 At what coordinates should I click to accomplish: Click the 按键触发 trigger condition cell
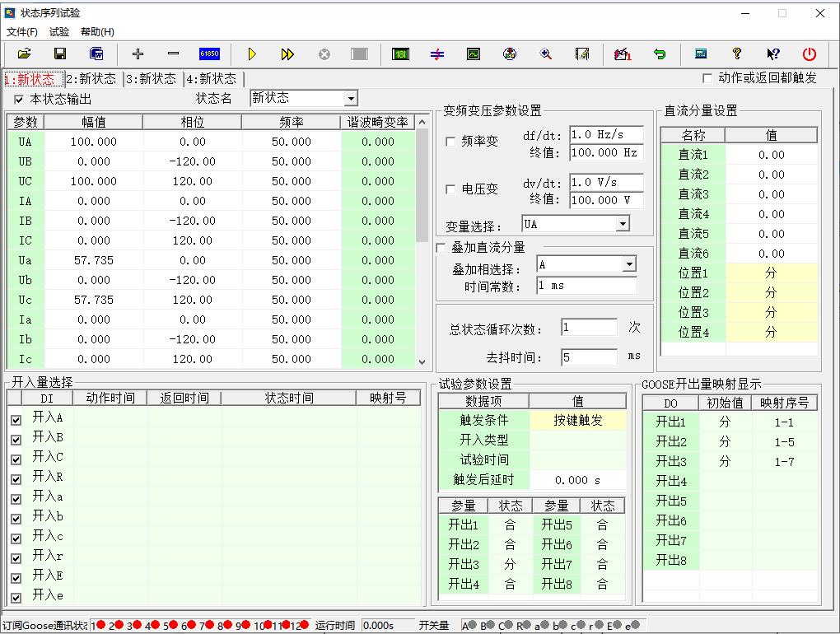point(577,420)
